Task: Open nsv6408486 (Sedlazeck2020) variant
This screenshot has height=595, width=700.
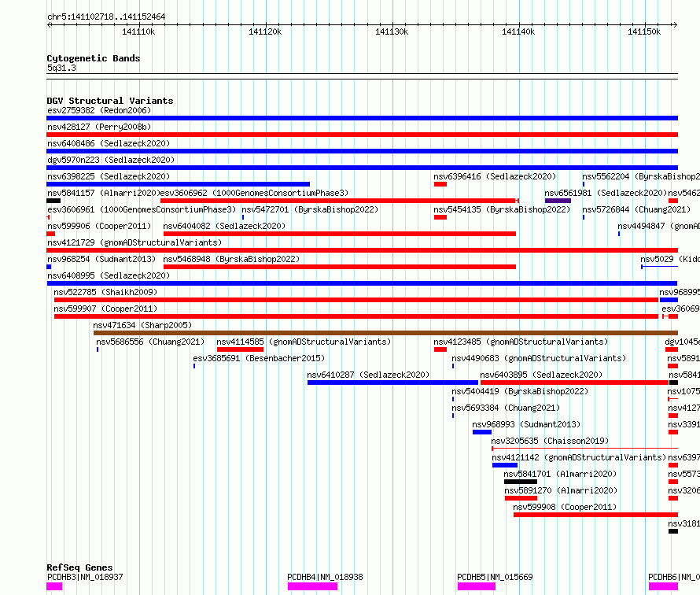Action: pos(109,143)
